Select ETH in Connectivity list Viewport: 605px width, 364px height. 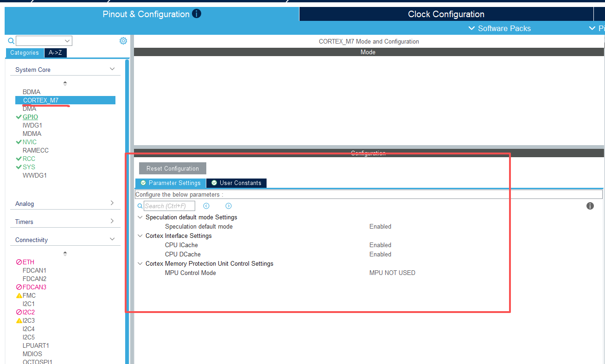(28, 262)
